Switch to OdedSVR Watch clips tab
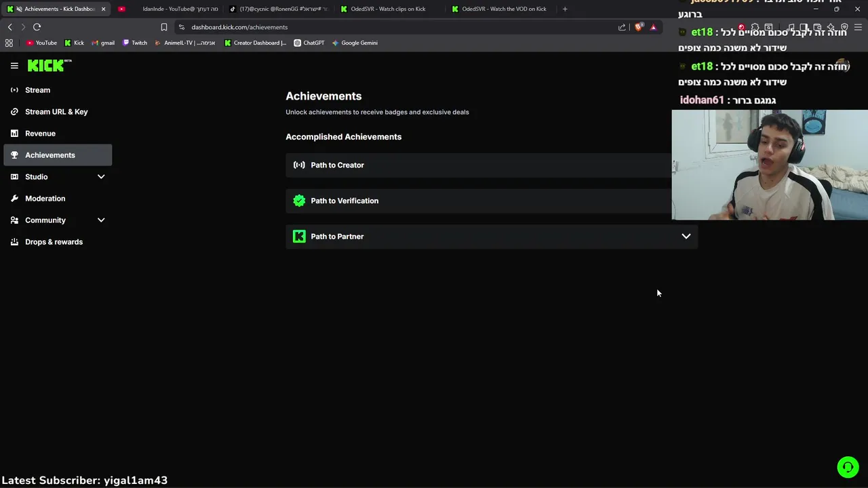This screenshot has height=488, width=868. [390, 9]
